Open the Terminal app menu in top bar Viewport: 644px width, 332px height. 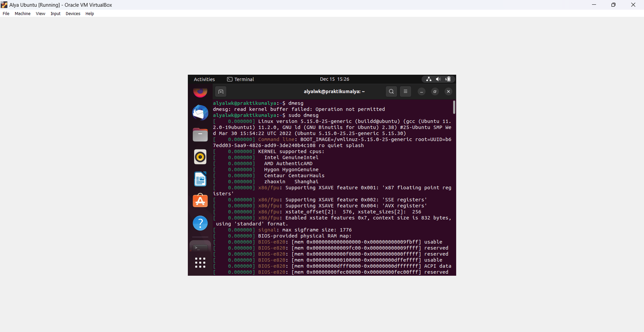coord(240,79)
